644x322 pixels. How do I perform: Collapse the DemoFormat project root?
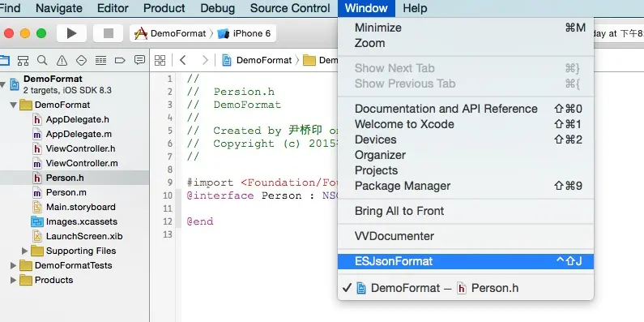click(x=3, y=84)
